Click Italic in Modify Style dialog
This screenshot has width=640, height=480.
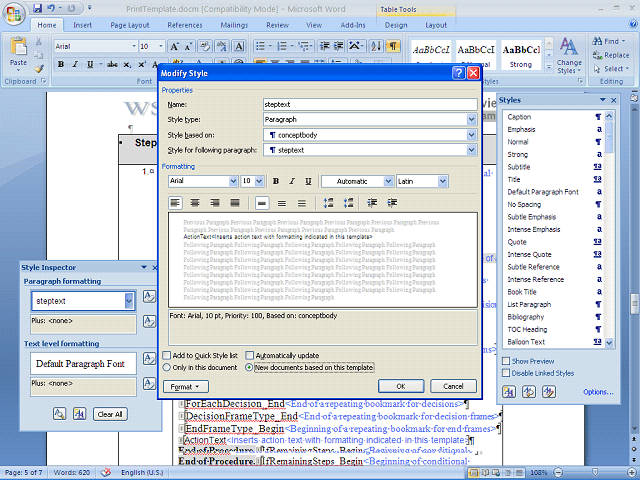point(292,181)
